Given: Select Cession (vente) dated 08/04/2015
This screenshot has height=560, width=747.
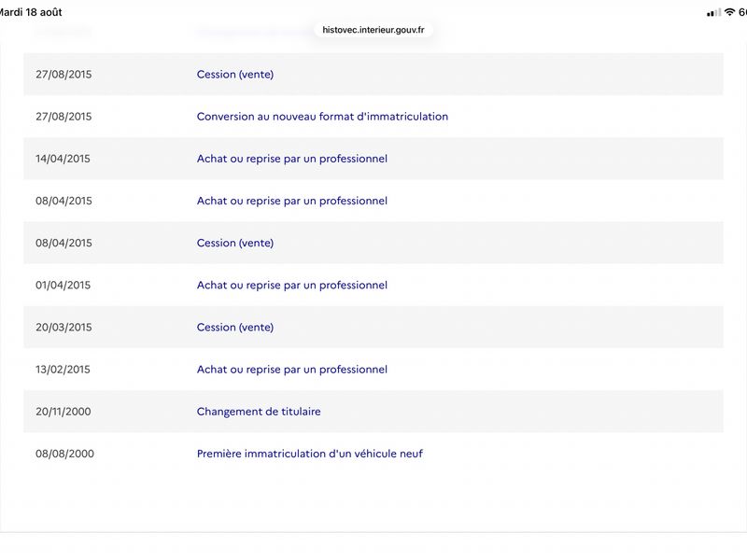Looking at the screenshot, I should coord(235,243).
